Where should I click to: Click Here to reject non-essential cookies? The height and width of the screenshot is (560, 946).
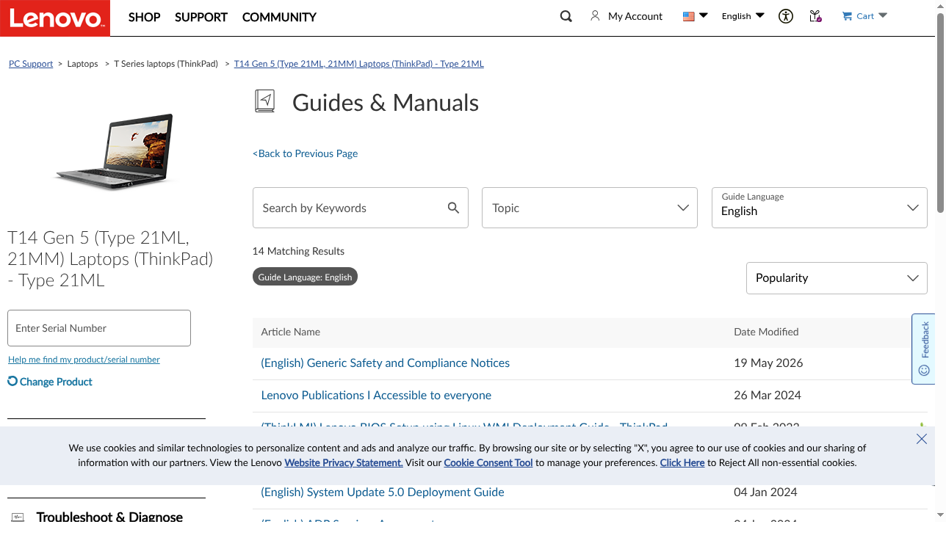point(682,462)
